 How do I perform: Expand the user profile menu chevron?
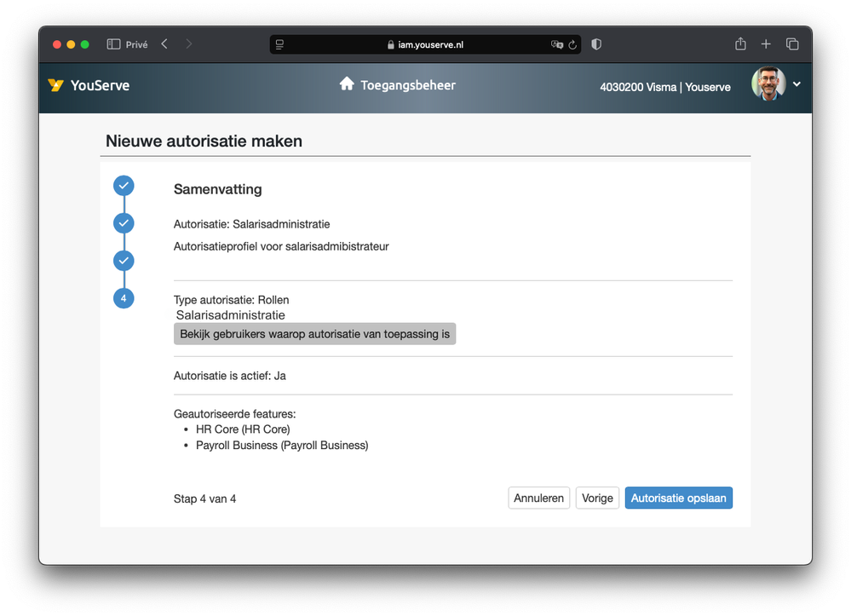point(797,84)
